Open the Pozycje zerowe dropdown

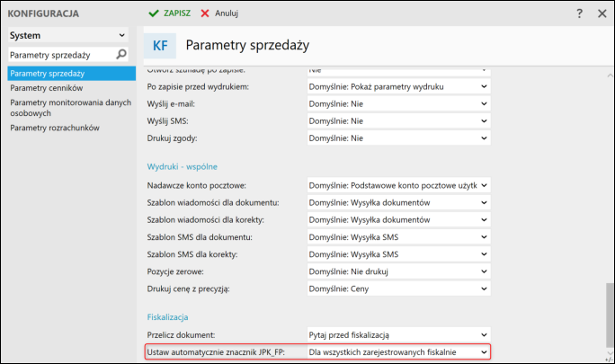pos(399,271)
